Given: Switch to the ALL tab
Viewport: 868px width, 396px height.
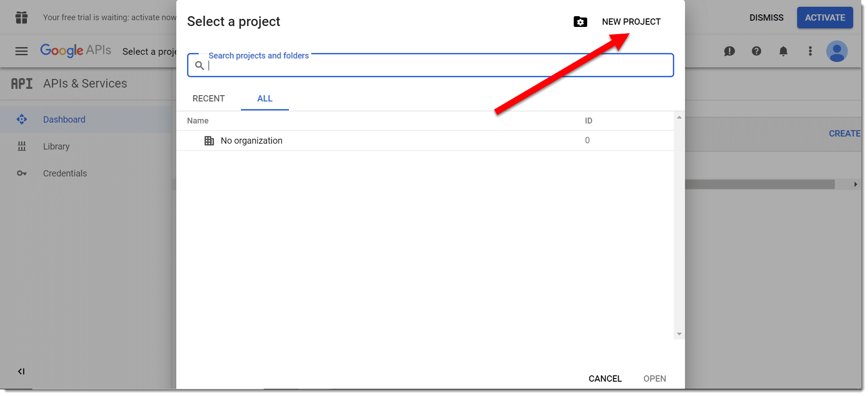Looking at the screenshot, I should [265, 99].
